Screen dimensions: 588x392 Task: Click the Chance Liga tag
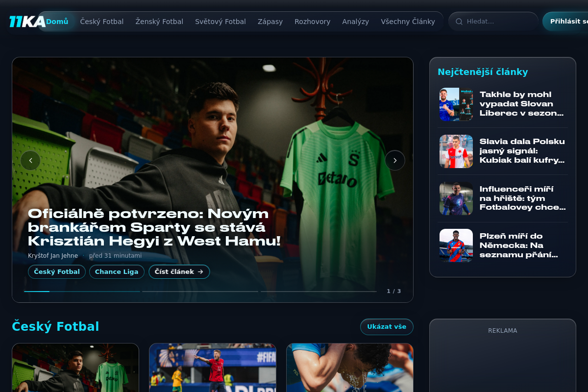tap(117, 272)
